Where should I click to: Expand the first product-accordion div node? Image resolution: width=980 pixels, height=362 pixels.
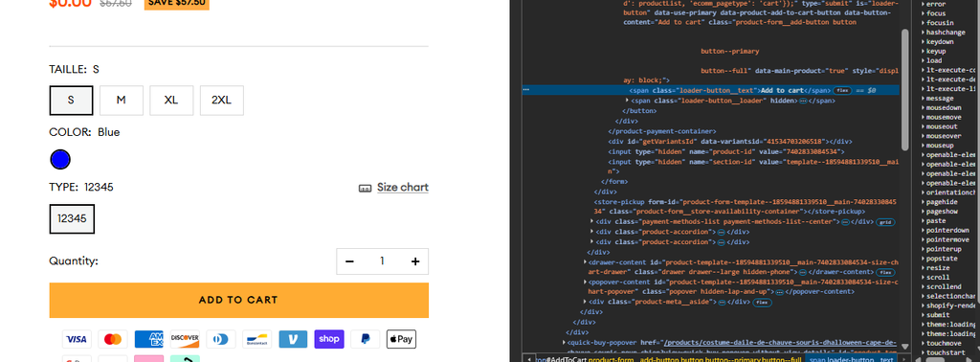[x=592, y=232]
